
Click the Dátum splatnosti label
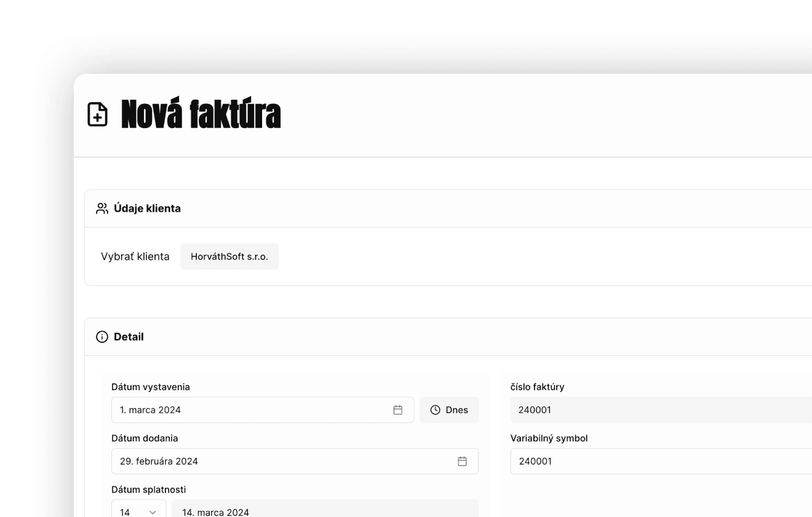pyautogui.click(x=148, y=489)
